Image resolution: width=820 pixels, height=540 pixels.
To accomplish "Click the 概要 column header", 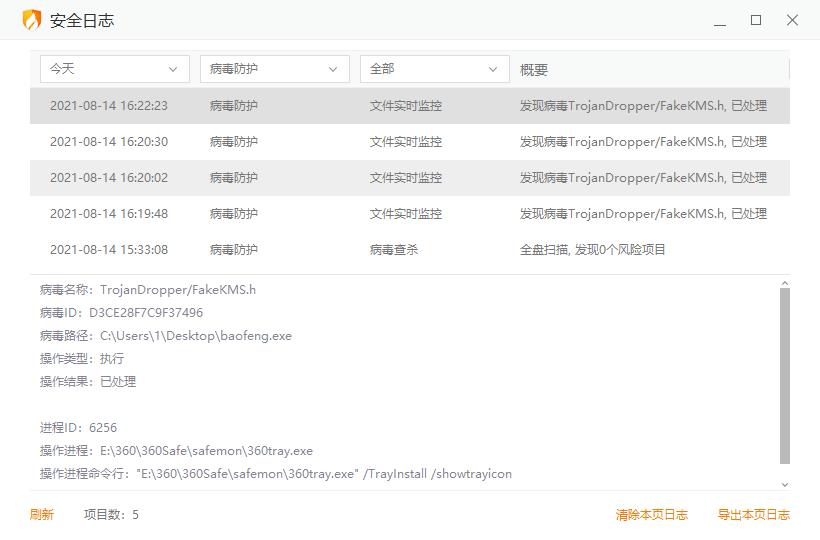I will (x=533, y=70).
